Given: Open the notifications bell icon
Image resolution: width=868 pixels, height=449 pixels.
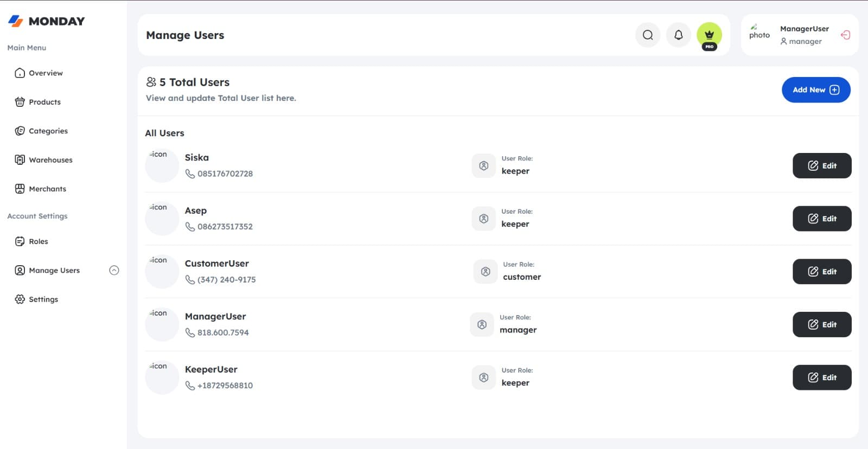Looking at the screenshot, I should pyautogui.click(x=679, y=35).
